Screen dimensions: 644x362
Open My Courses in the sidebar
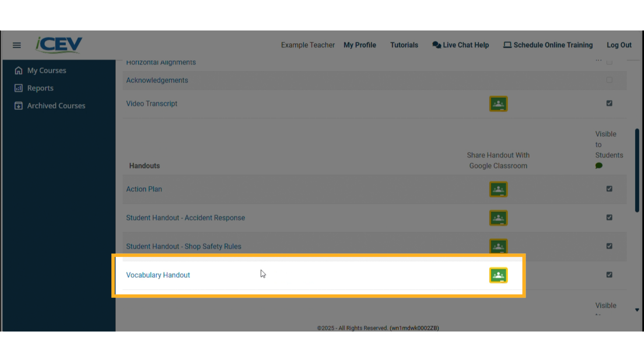(47, 70)
